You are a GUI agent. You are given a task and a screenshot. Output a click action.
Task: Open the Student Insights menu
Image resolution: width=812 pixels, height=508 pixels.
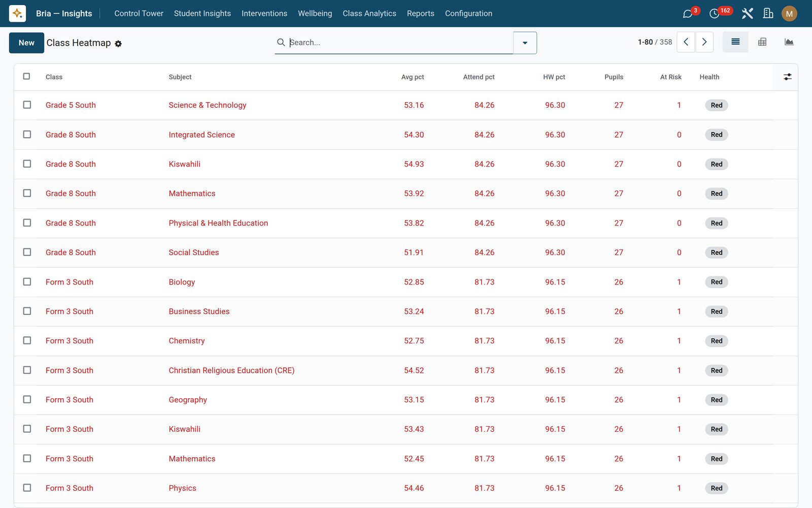coord(202,14)
